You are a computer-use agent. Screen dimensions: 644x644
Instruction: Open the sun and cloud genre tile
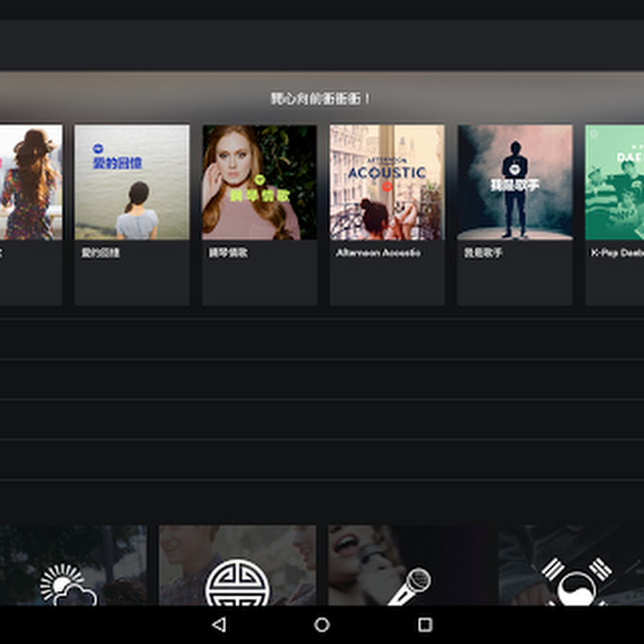72,565
